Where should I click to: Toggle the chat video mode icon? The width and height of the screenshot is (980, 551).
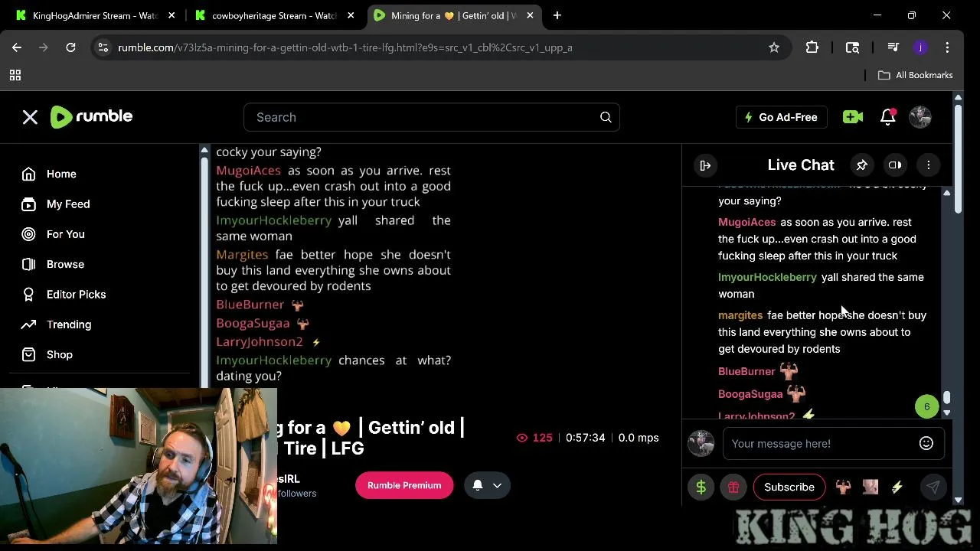[x=895, y=165]
